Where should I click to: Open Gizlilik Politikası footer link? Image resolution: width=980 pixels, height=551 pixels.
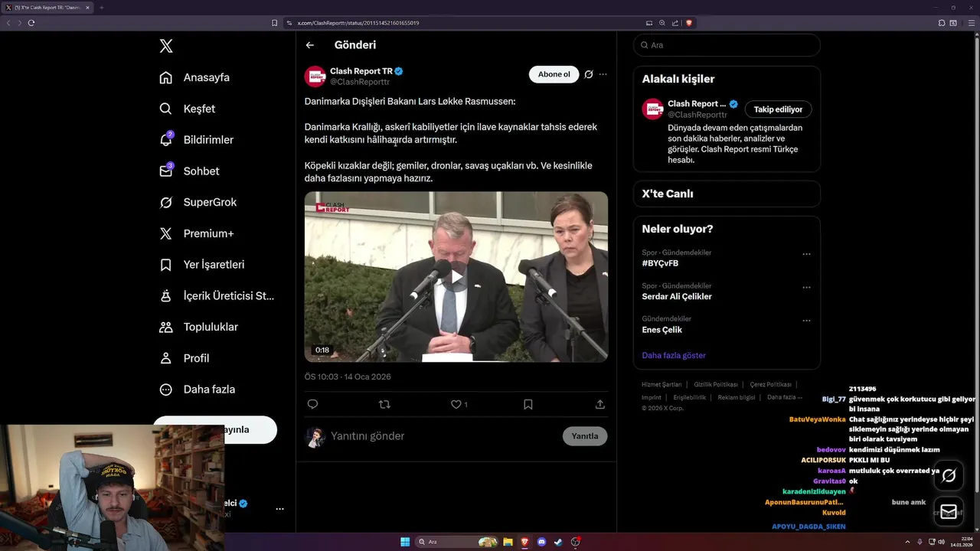716,384
